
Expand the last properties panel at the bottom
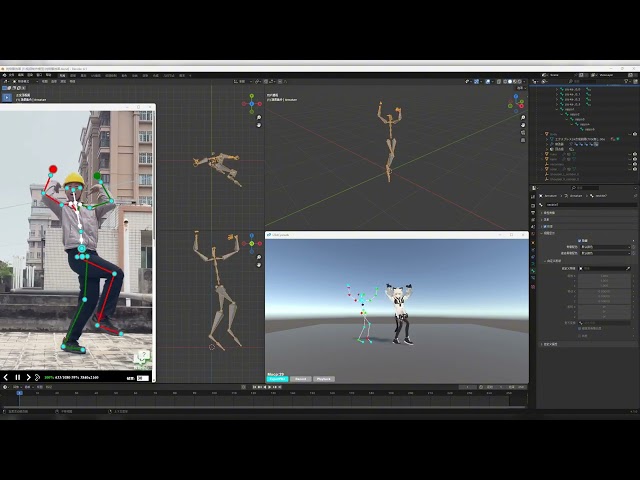tap(542, 344)
